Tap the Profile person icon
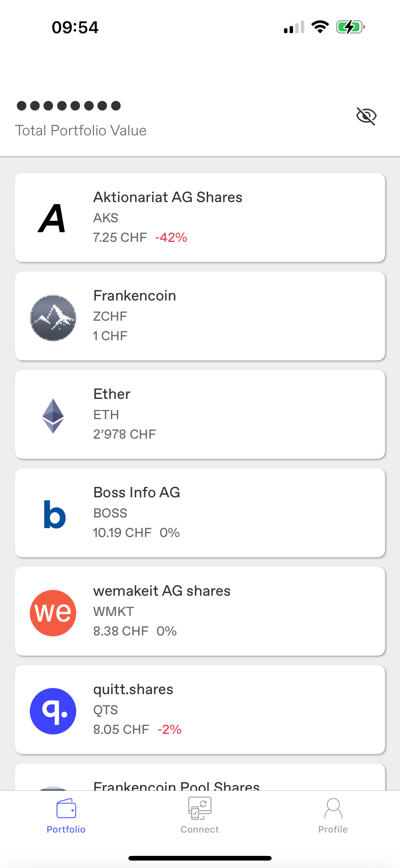 coord(333,808)
